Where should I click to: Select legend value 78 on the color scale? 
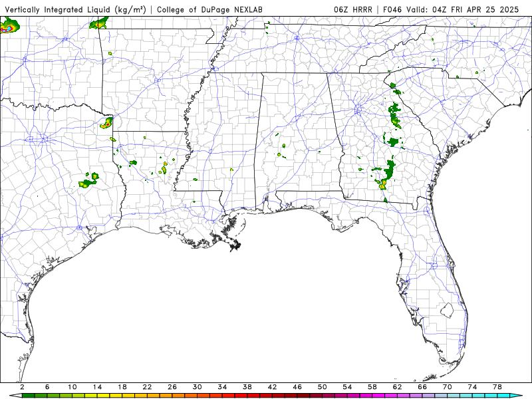pyautogui.click(x=497, y=387)
